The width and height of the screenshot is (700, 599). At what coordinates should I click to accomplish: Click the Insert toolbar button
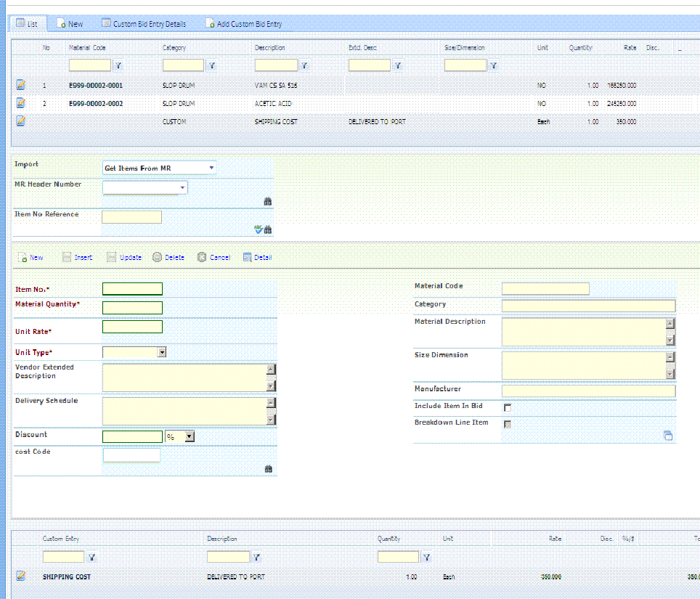pyautogui.click(x=77, y=257)
